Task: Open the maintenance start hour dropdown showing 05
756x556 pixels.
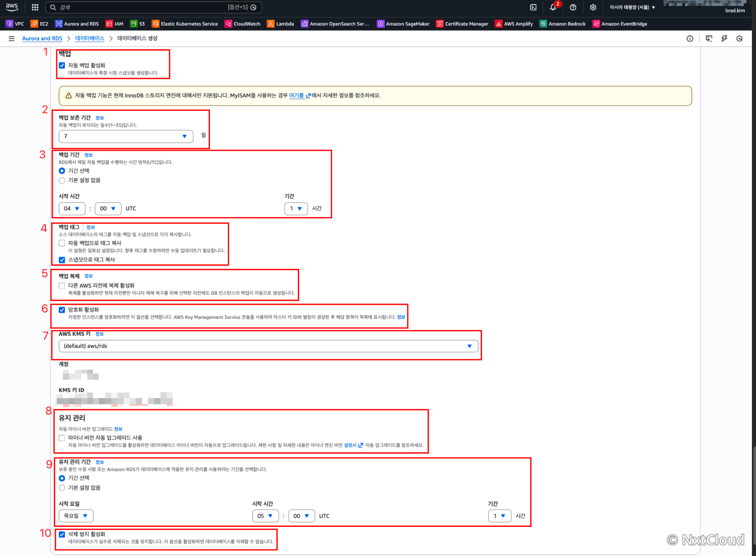Action: pyautogui.click(x=266, y=516)
